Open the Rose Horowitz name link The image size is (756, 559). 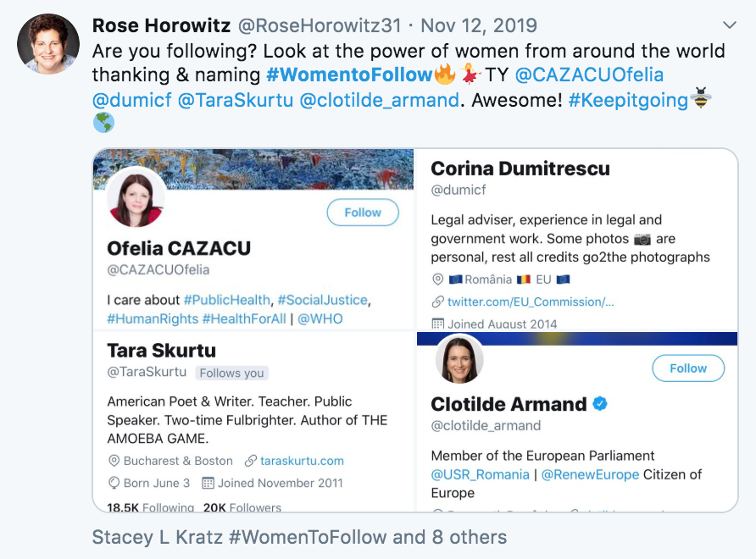[x=162, y=25]
